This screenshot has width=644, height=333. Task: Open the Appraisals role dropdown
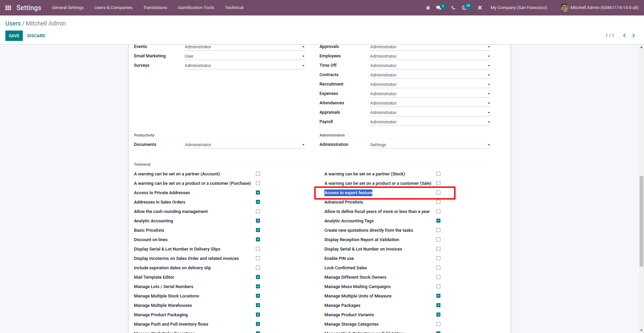point(430,112)
